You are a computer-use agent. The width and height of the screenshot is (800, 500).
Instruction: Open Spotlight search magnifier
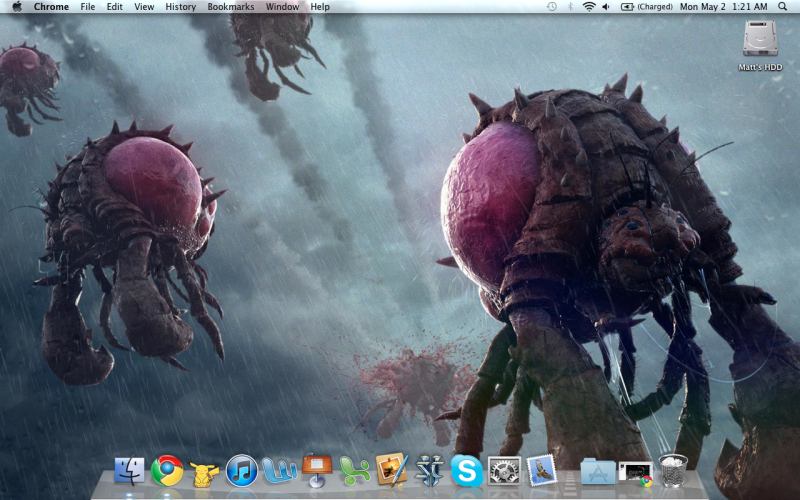(x=782, y=7)
